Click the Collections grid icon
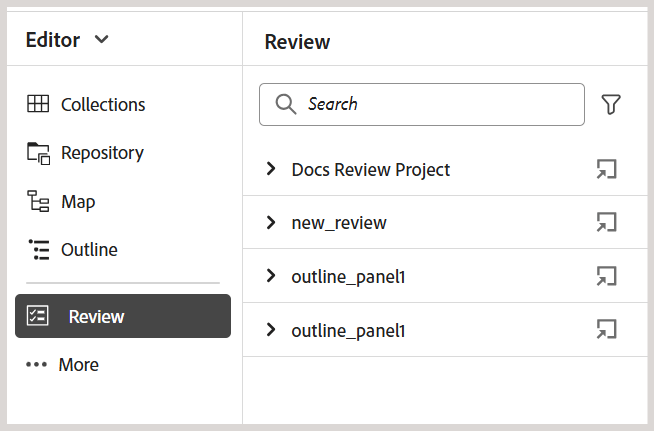This screenshot has width=654, height=431. click(x=38, y=104)
